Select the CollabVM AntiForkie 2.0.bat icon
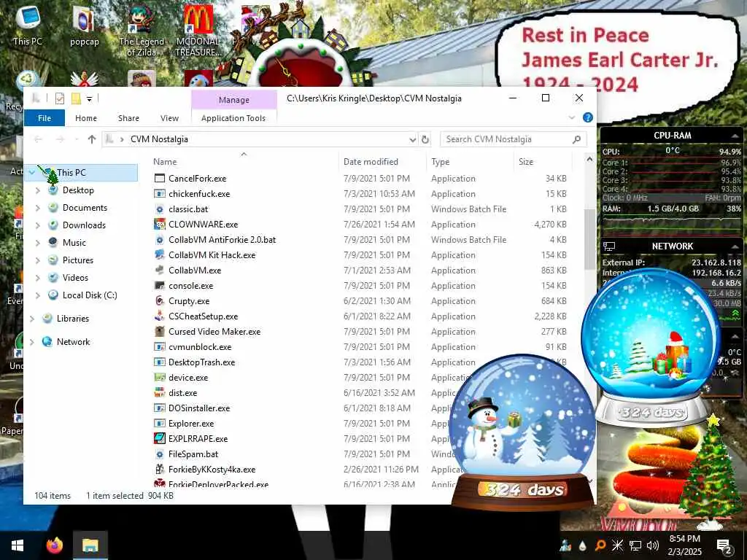The image size is (747, 560). [x=160, y=239]
